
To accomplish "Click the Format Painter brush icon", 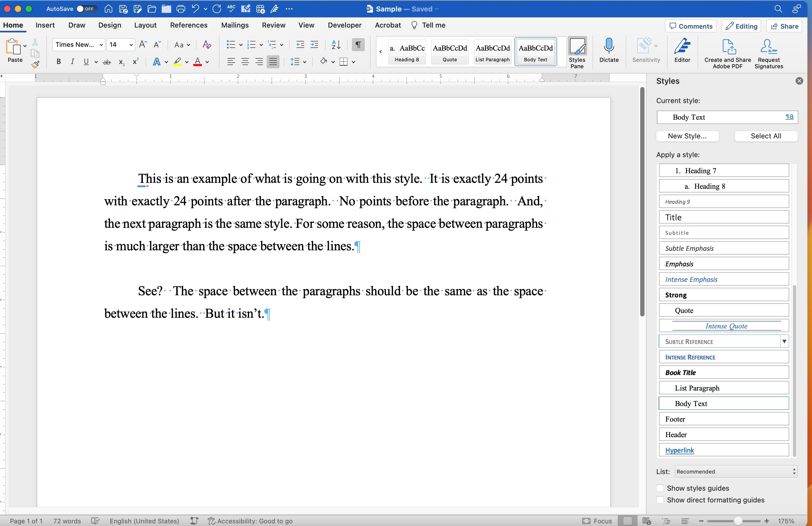I will tap(35, 65).
